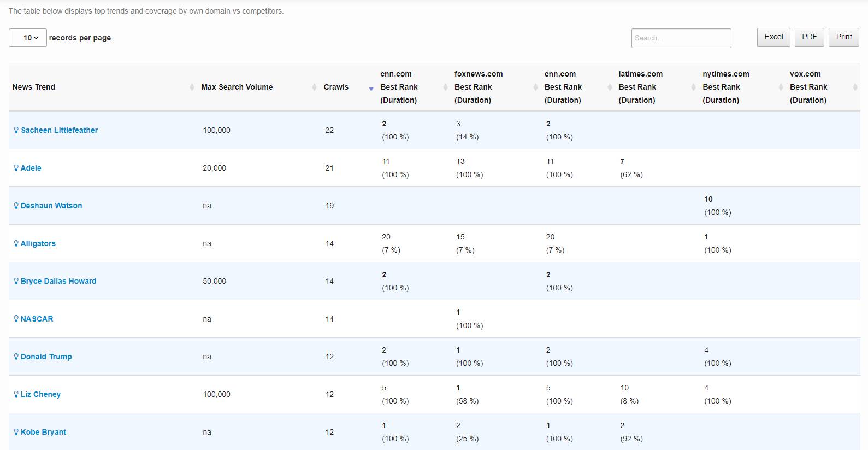Open the Deshaun Watson trend link

(51, 206)
